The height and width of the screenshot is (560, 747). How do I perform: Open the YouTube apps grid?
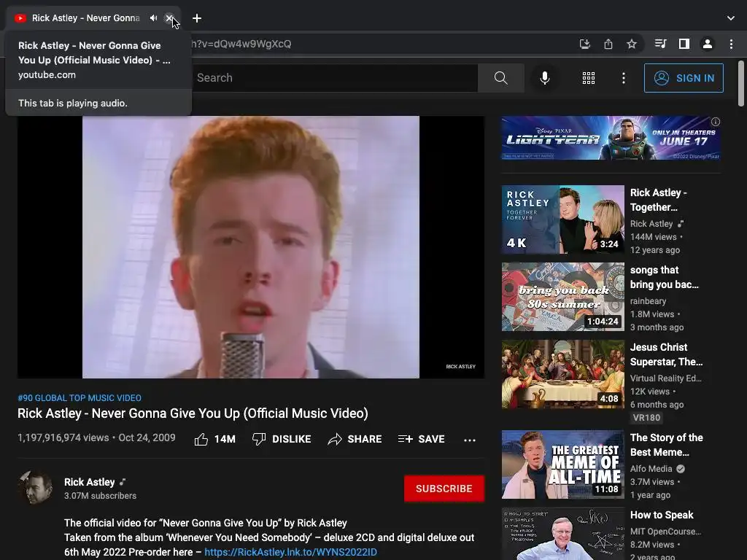pyautogui.click(x=589, y=77)
